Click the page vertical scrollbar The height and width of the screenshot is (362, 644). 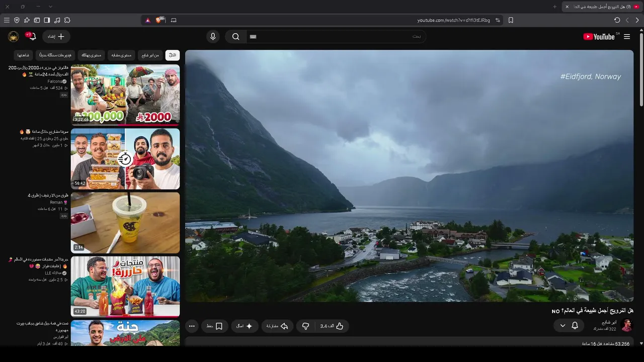tap(641, 70)
